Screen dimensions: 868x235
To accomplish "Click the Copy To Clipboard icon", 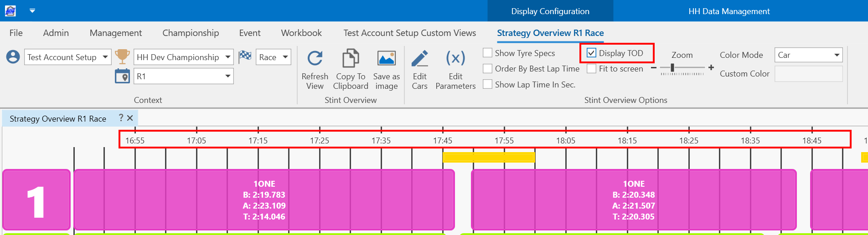I will (350, 59).
